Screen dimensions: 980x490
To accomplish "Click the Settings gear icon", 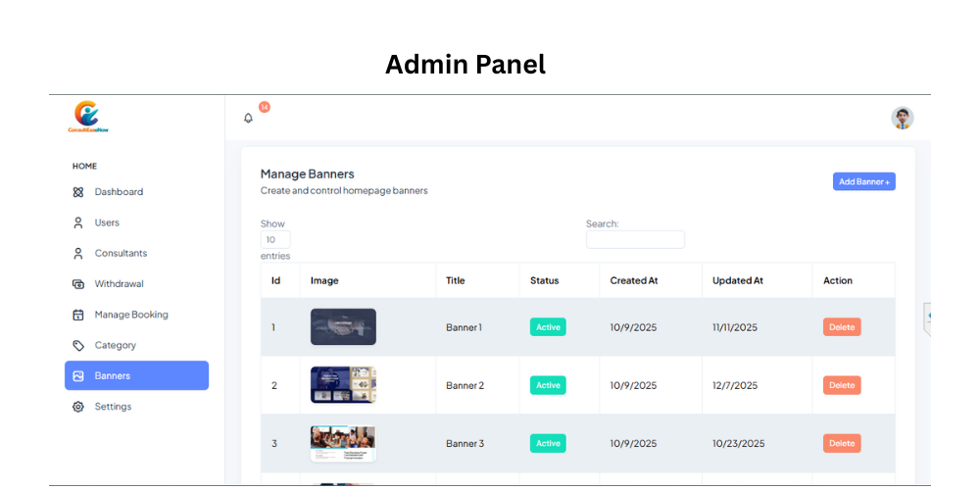I will pos(78,407).
